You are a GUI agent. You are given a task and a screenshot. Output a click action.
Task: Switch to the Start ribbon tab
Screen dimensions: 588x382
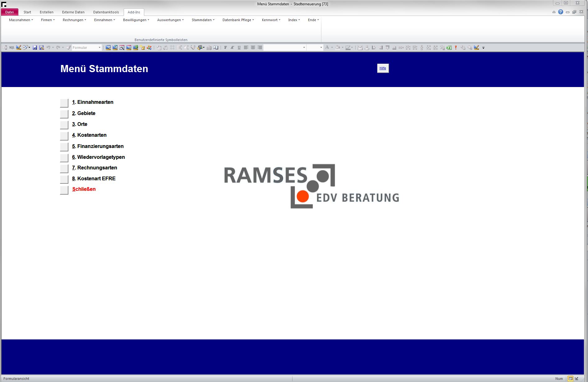27,12
